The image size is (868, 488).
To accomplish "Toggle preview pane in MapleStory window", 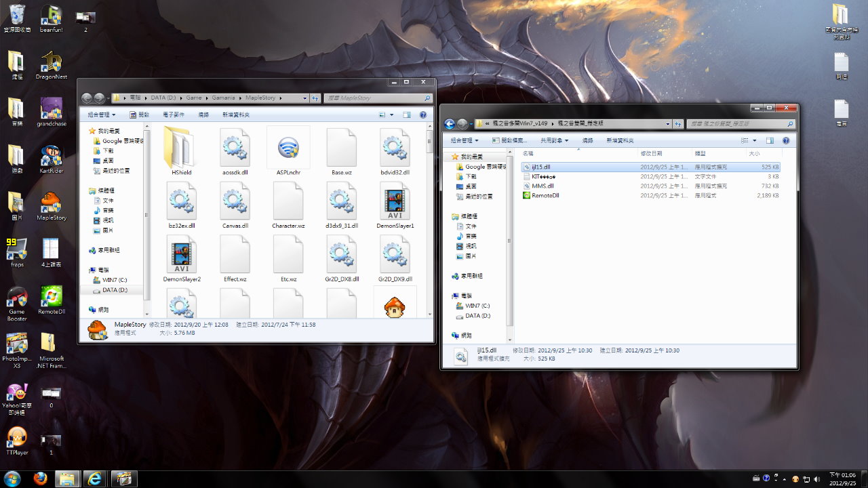I will pos(407,115).
